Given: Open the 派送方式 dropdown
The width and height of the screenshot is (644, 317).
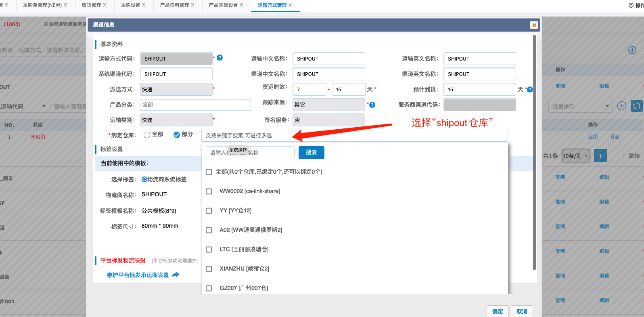Looking at the screenshot, I should point(176,89).
